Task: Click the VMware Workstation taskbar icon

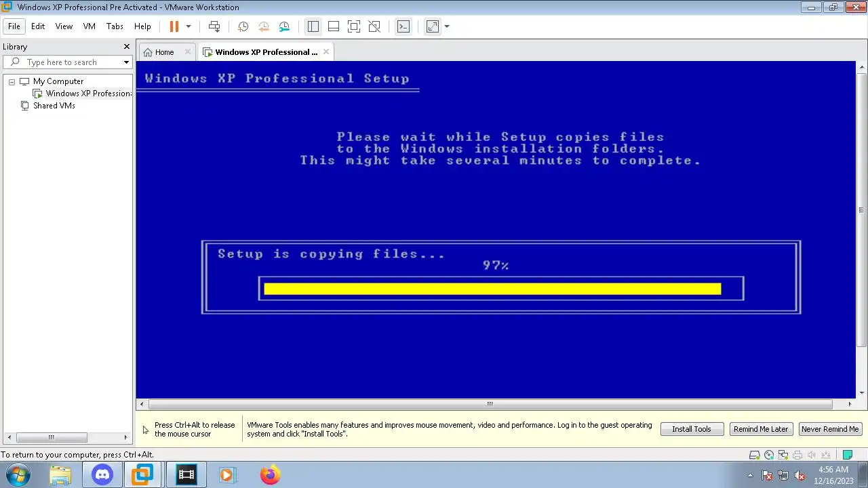Action: coord(142,475)
